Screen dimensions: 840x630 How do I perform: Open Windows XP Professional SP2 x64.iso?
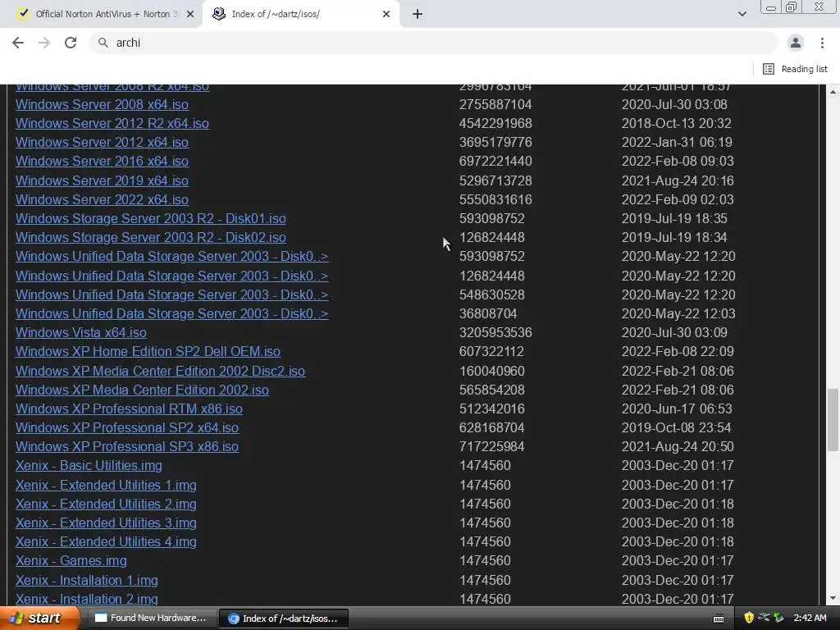(x=127, y=428)
